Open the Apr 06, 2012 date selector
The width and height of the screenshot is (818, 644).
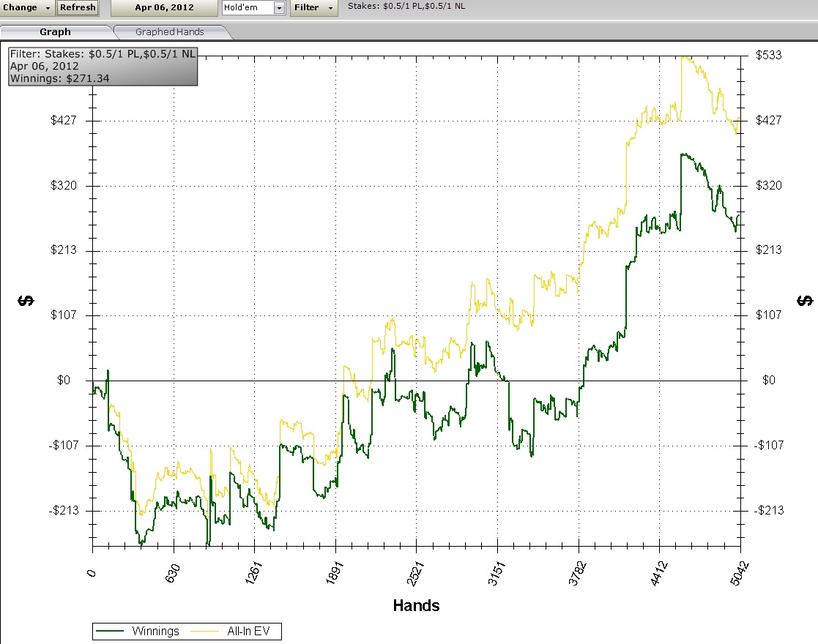click(164, 8)
